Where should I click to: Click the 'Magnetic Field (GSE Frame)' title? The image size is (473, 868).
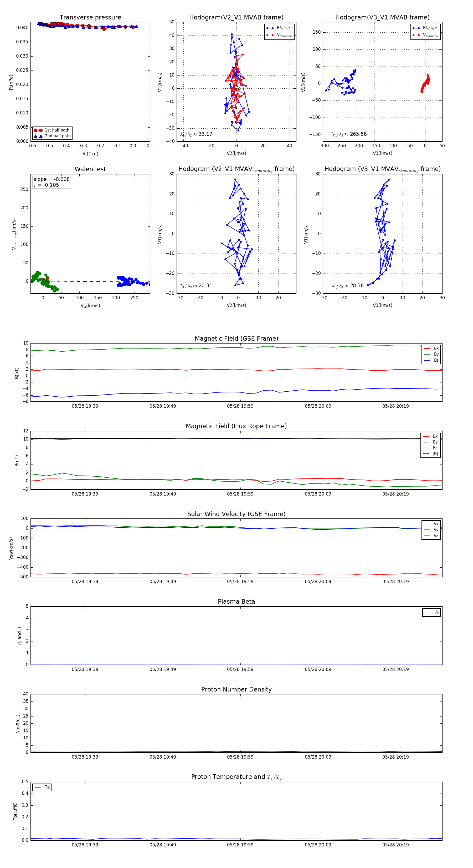[x=236, y=339]
